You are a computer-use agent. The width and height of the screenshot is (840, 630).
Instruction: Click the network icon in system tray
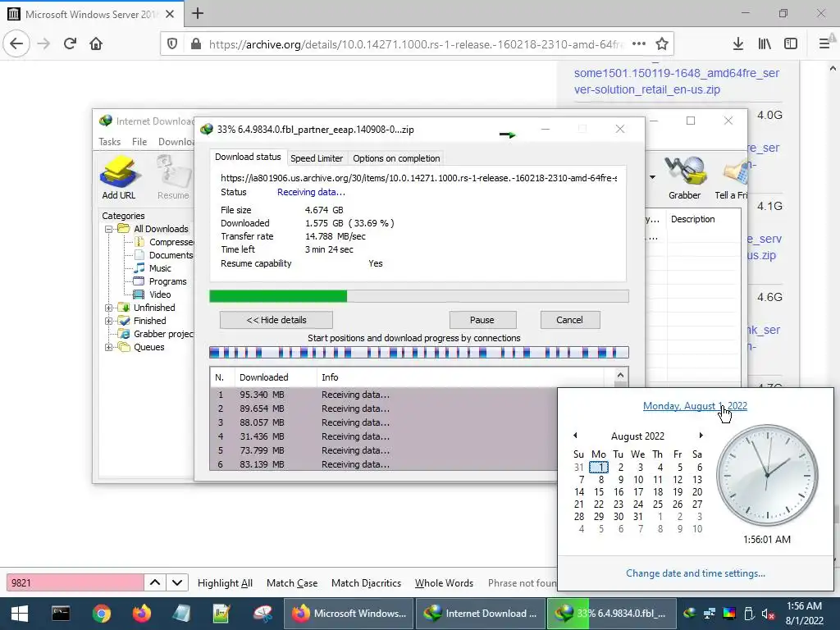coord(710,614)
